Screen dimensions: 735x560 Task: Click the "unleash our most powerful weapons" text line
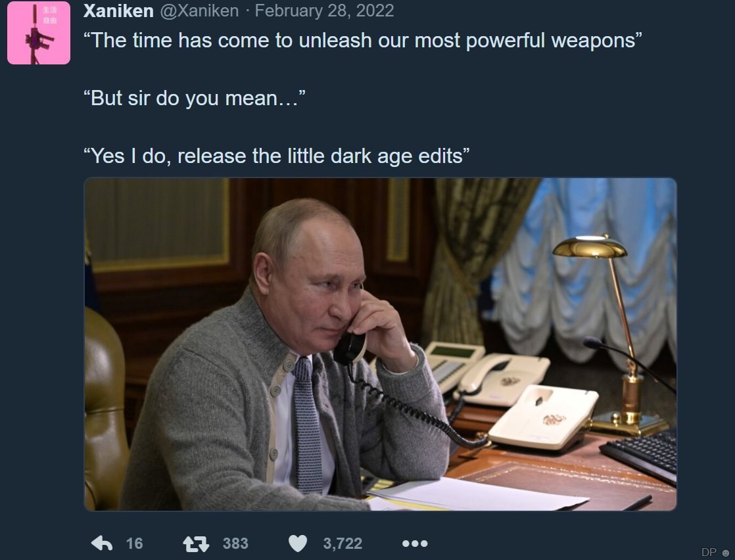point(362,40)
